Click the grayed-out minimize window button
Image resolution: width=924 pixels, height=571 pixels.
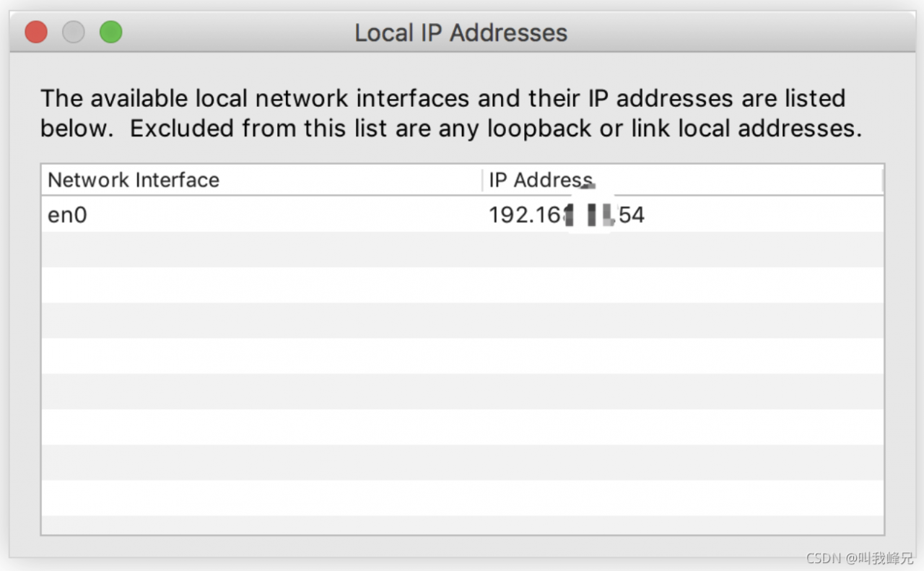[x=74, y=32]
